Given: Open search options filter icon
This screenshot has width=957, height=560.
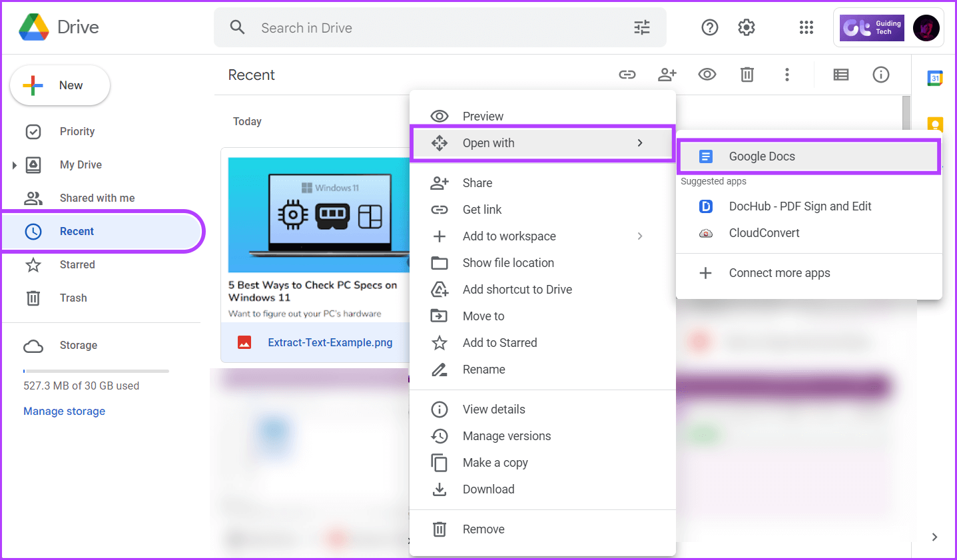Looking at the screenshot, I should pyautogui.click(x=642, y=27).
